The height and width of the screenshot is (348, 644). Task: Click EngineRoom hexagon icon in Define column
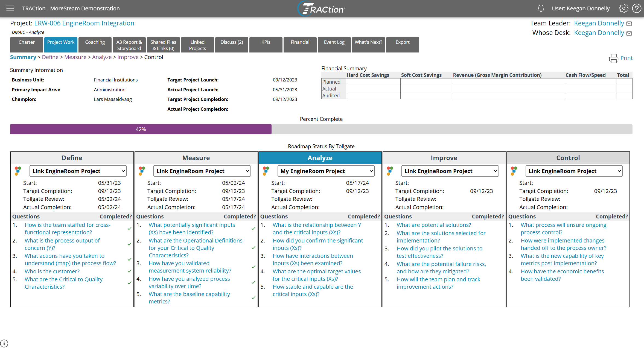18,171
